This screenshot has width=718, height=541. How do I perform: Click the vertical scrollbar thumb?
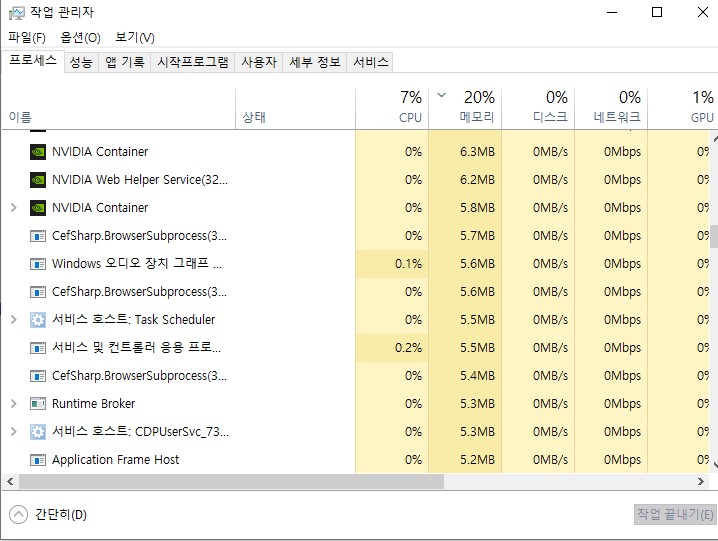click(714, 236)
